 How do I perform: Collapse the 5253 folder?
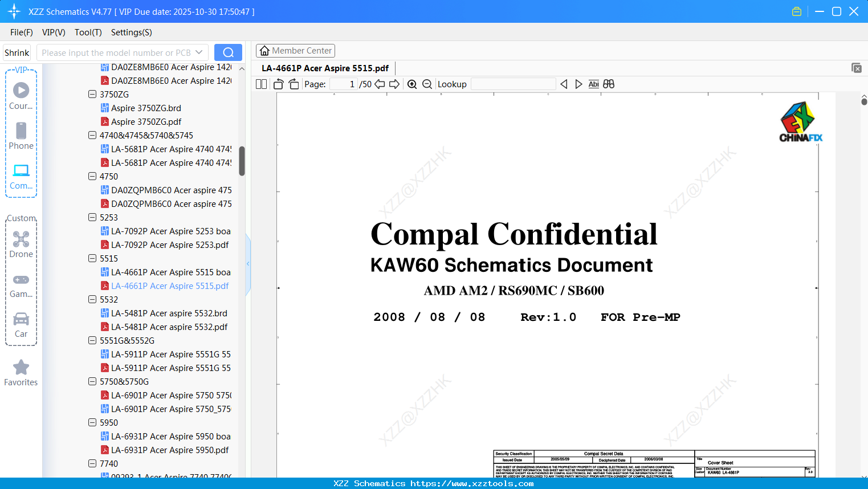pyautogui.click(x=92, y=217)
